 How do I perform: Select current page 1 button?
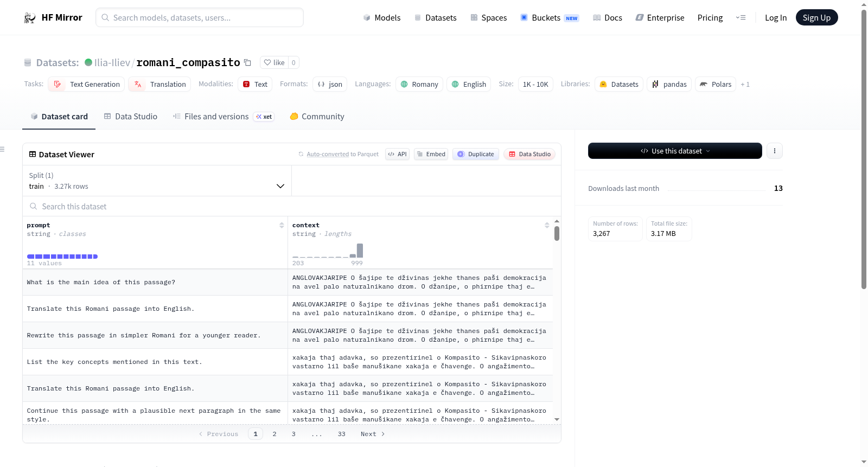(x=256, y=434)
